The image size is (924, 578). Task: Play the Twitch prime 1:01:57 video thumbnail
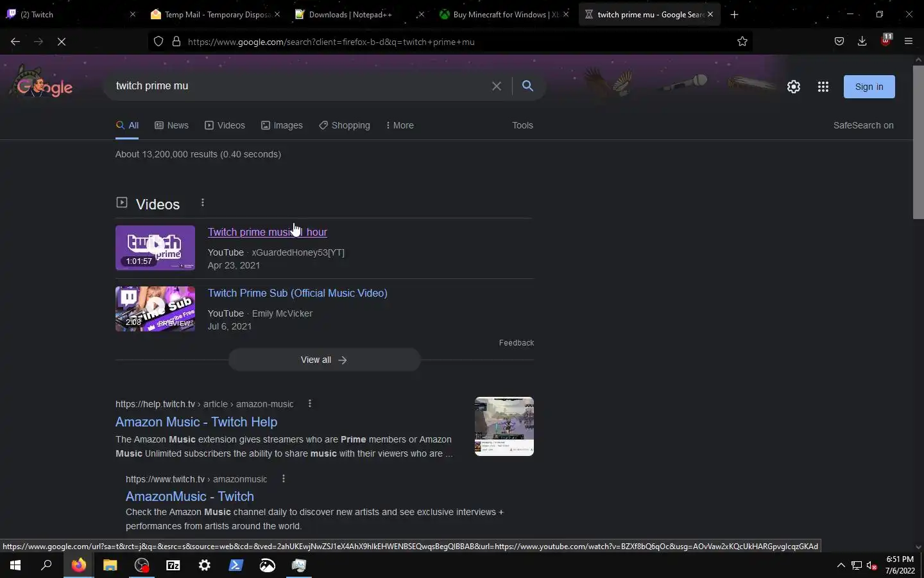point(155,248)
